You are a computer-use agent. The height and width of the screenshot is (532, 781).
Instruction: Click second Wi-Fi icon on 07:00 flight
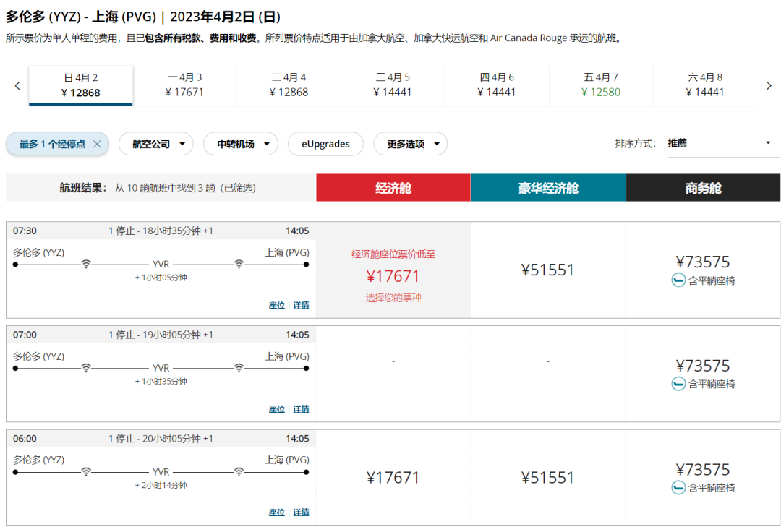tap(239, 368)
